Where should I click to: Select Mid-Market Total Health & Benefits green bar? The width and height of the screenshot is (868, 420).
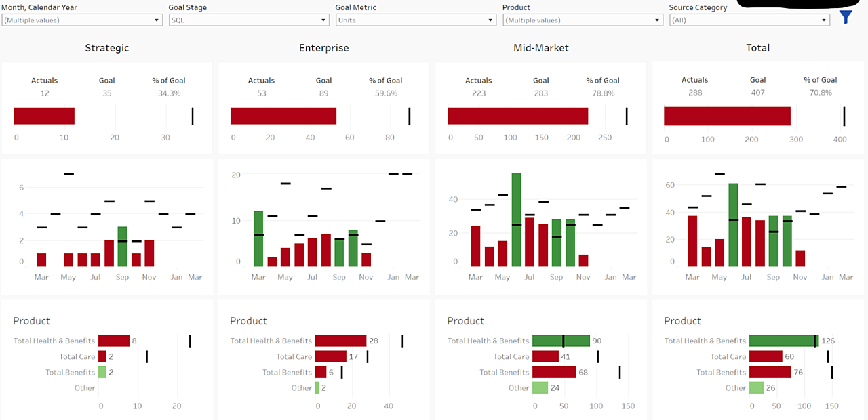tap(561, 341)
